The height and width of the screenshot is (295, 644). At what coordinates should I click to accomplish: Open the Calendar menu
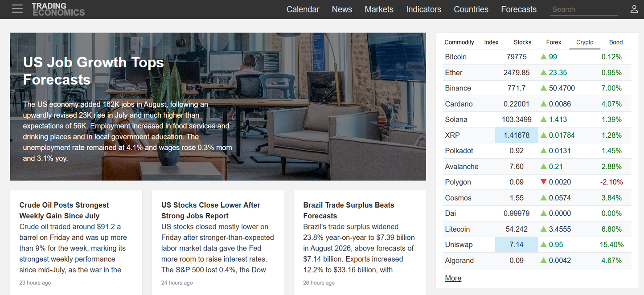point(303,9)
